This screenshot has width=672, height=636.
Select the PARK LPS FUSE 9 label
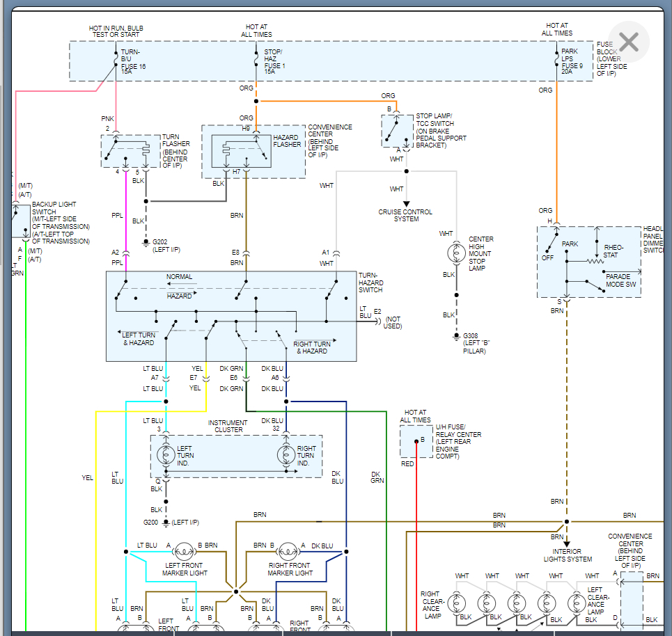tap(572, 61)
